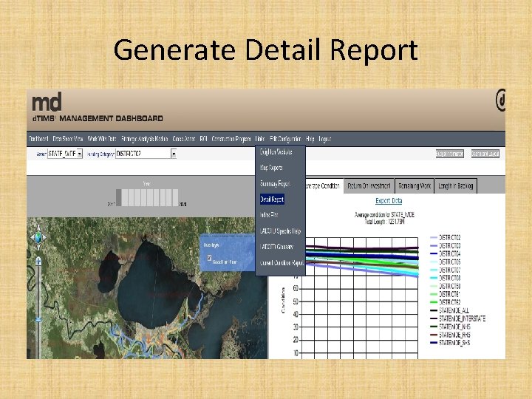Open the Work With Data menu
The width and height of the screenshot is (532, 399).
[x=102, y=139]
